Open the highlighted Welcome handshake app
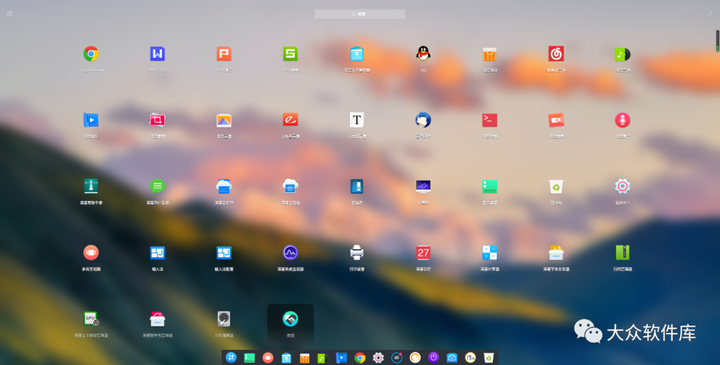This screenshot has width=720, height=365. pos(290,319)
